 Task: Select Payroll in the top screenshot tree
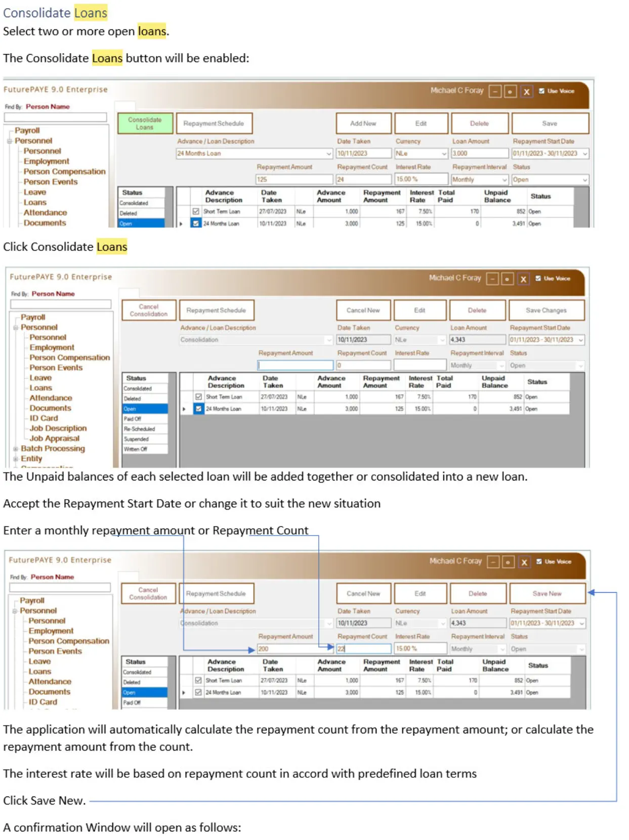27,130
